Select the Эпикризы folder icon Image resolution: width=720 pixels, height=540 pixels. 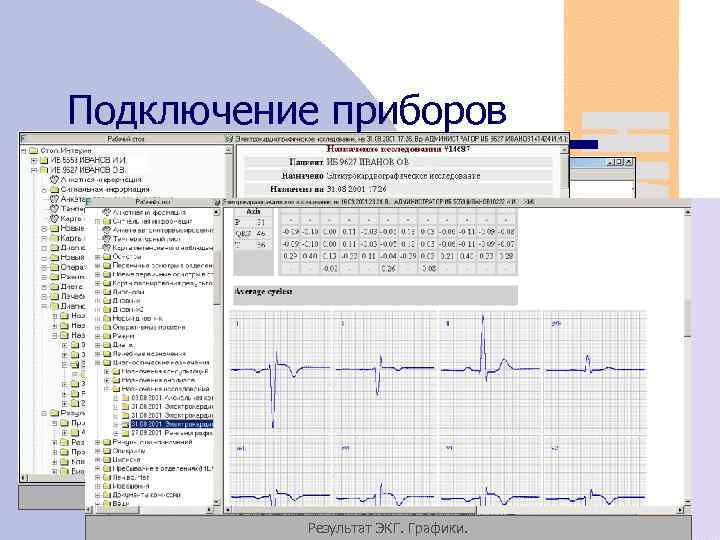pos(107,451)
